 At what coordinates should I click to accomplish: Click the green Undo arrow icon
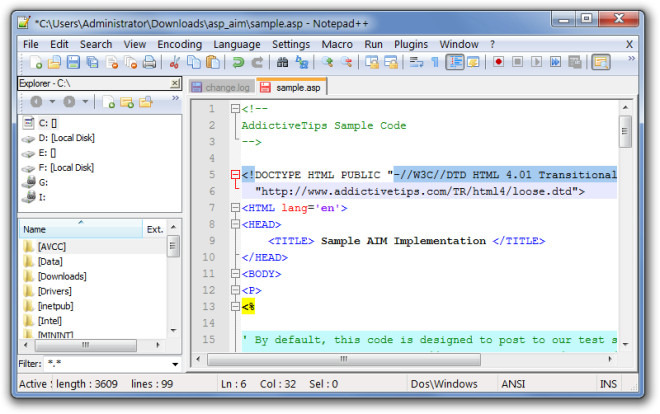238,62
